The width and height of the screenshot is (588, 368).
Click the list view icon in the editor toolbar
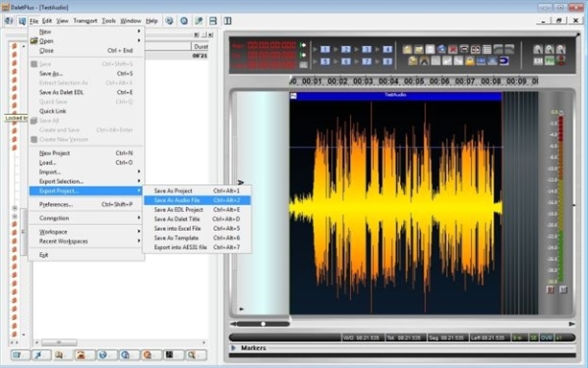(486, 49)
